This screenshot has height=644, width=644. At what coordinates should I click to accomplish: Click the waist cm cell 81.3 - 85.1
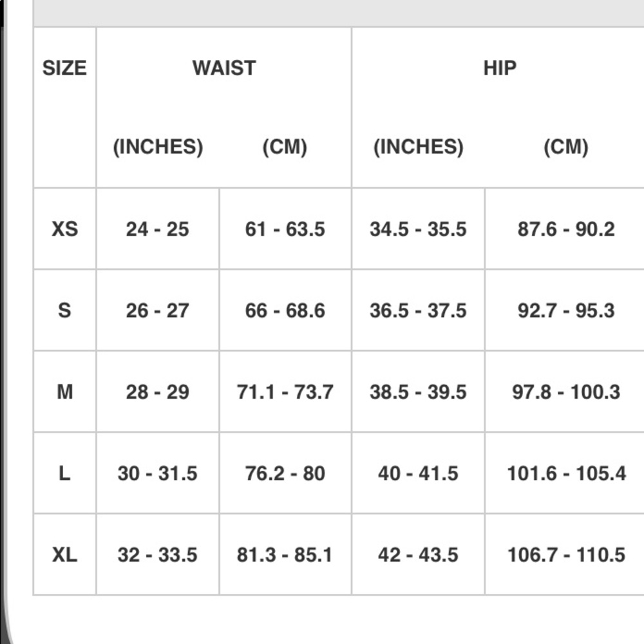(285, 554)
